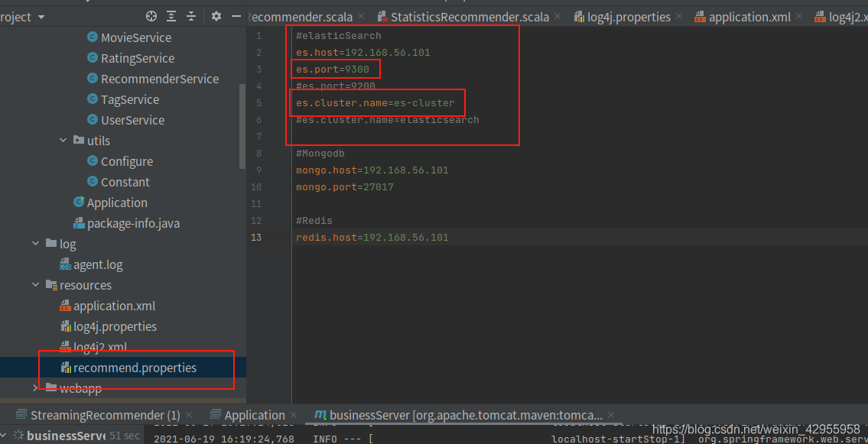Open project panel settings gear
Viewport: 868px width, 444px height.
(x=216, y=17)
